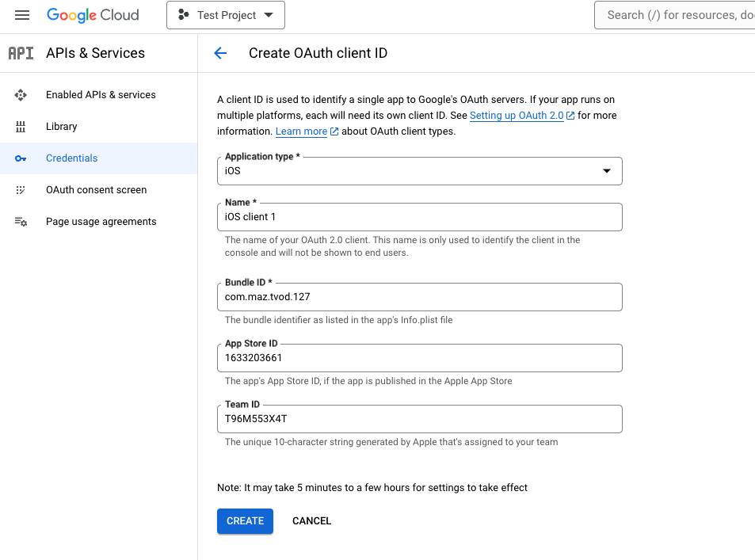Screen dimensions: 755x560
Task: Click the CREATE button
Action: [245, 521]
